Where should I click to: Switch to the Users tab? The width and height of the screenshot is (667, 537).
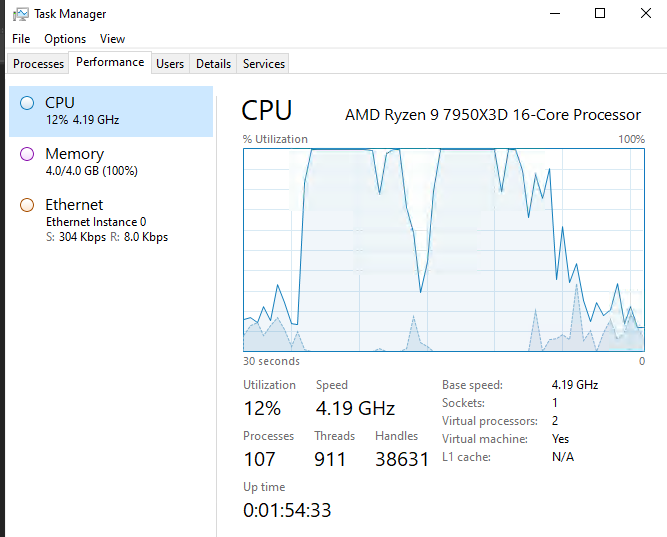170,64
